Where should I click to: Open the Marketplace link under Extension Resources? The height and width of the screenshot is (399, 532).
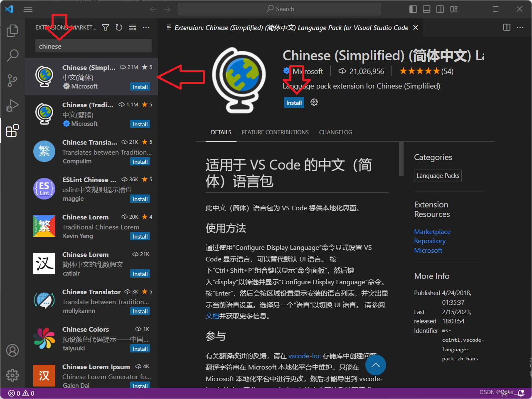point(432,232)
